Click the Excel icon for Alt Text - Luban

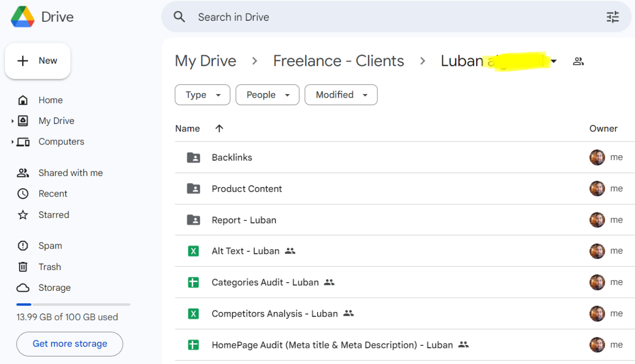193,251
